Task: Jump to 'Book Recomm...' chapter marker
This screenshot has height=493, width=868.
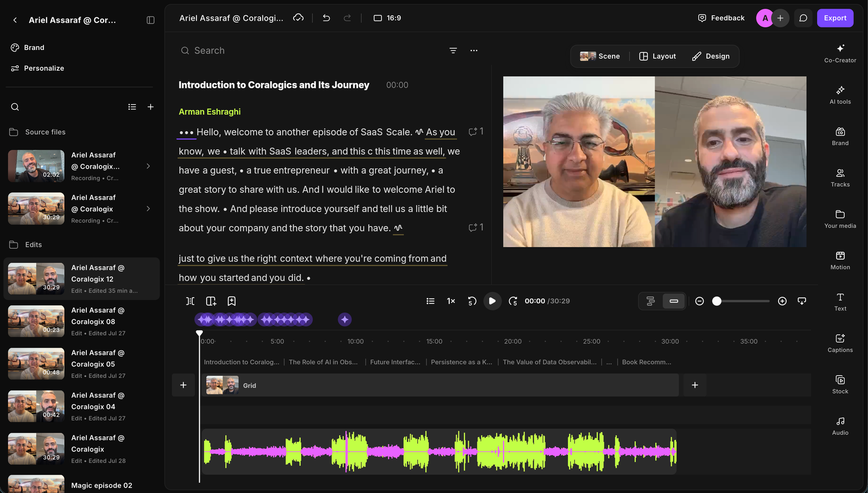Action: click(647, 362)
